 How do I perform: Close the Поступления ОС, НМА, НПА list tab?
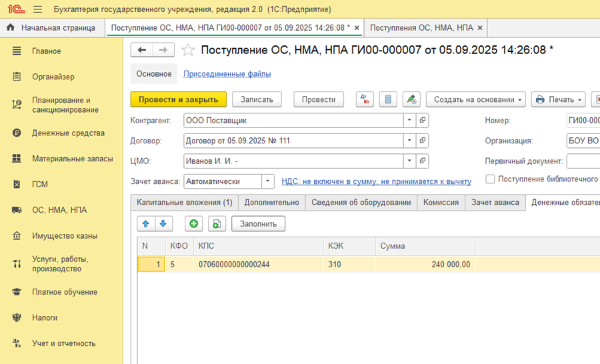click(480, 28)
